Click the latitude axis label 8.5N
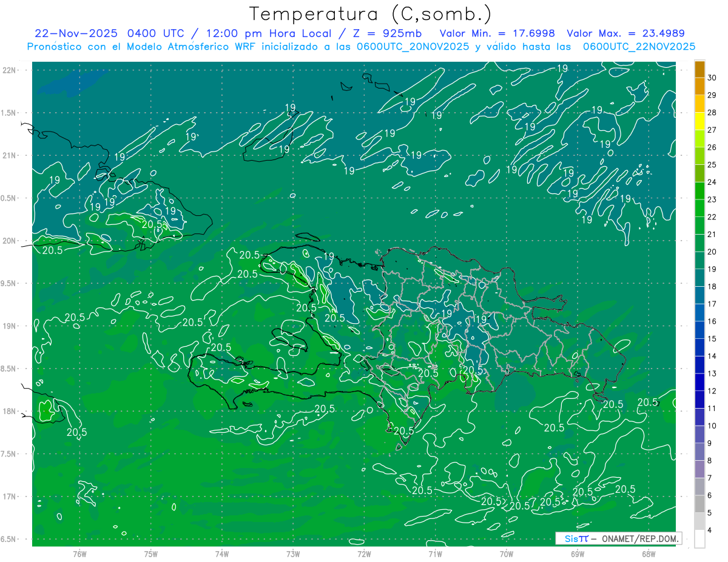Image resolution: width=728 pixels, height=562 pixels. (x=9, y=369)
